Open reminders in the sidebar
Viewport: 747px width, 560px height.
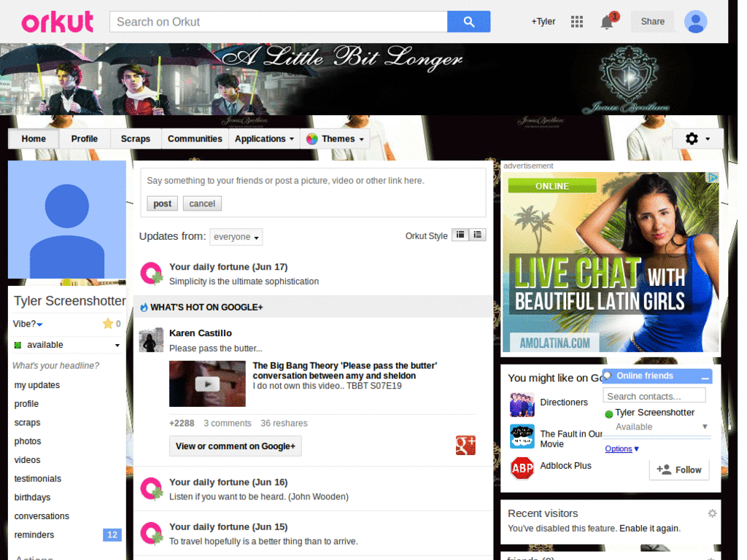[34, 534]
